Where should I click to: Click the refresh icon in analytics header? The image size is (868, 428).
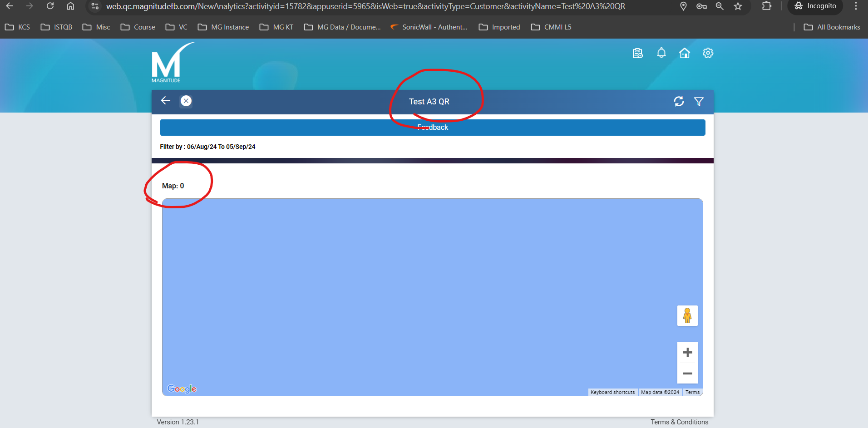[x=679, y=101]
